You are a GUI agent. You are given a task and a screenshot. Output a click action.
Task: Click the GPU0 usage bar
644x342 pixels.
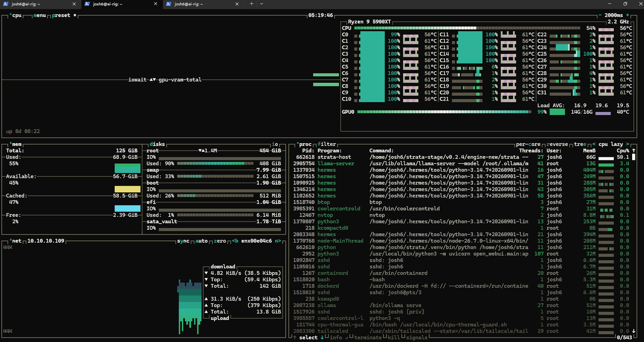(x=444, y=112)
